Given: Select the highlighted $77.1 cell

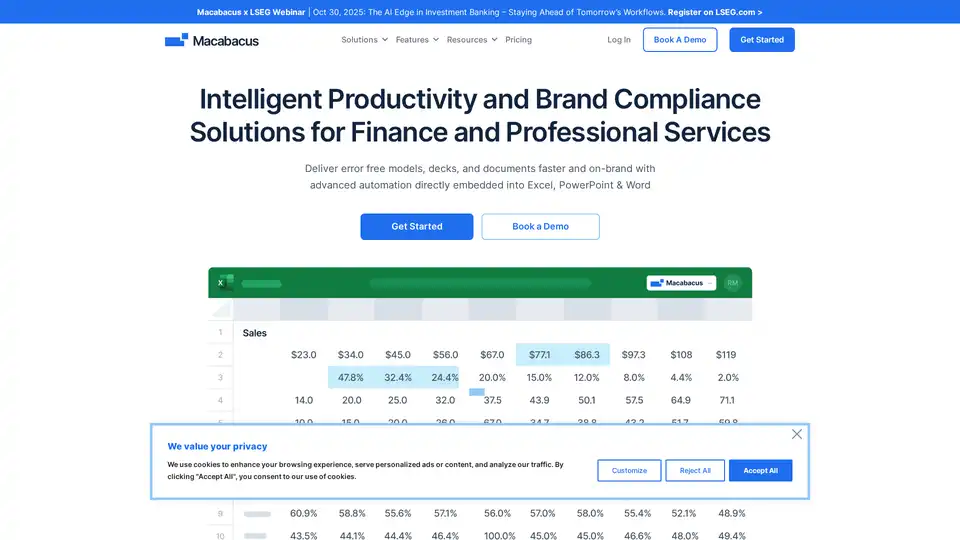Looking at the screenshot, I should click(540, 354).
